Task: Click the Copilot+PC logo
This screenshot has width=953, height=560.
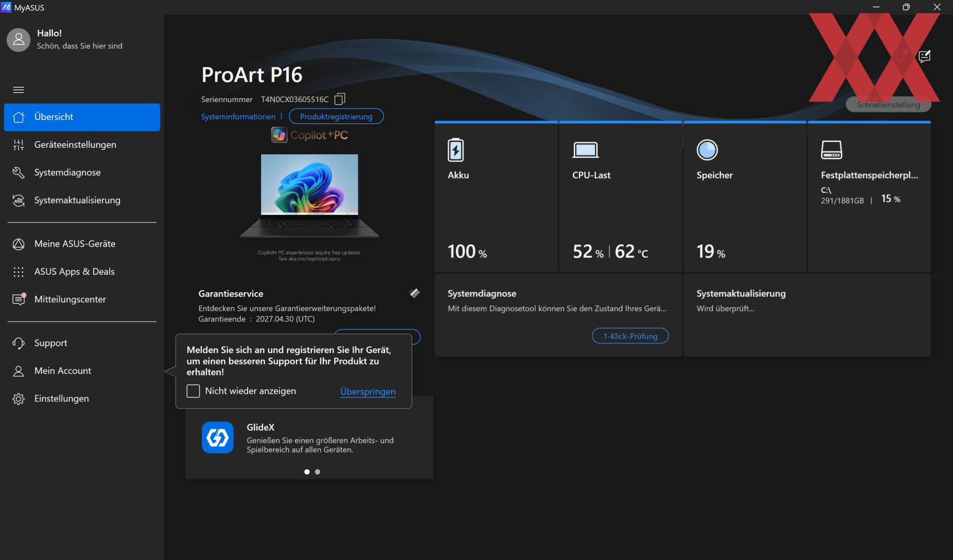Action: (x=310, y=135)
